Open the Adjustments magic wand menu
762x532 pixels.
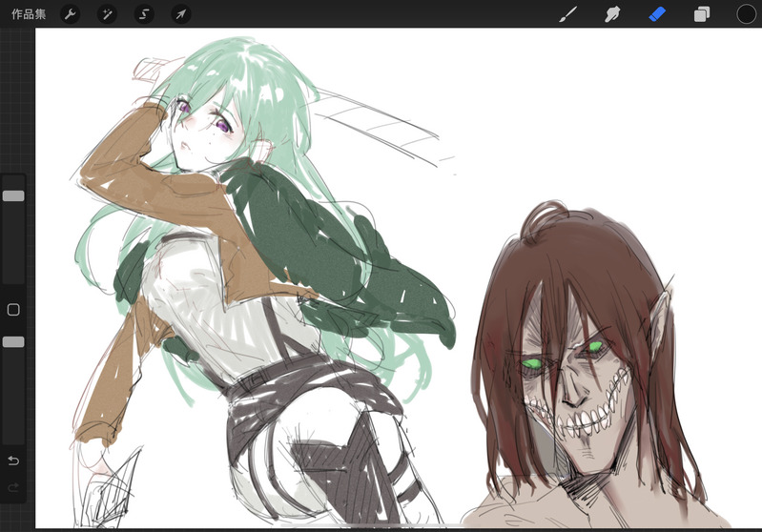107,14
